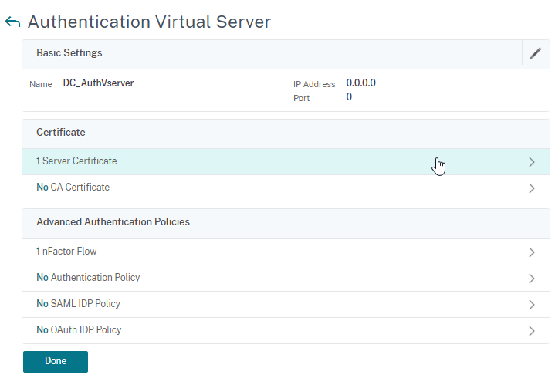Open the 'No CA Certificate' entry

coord(73,188)
